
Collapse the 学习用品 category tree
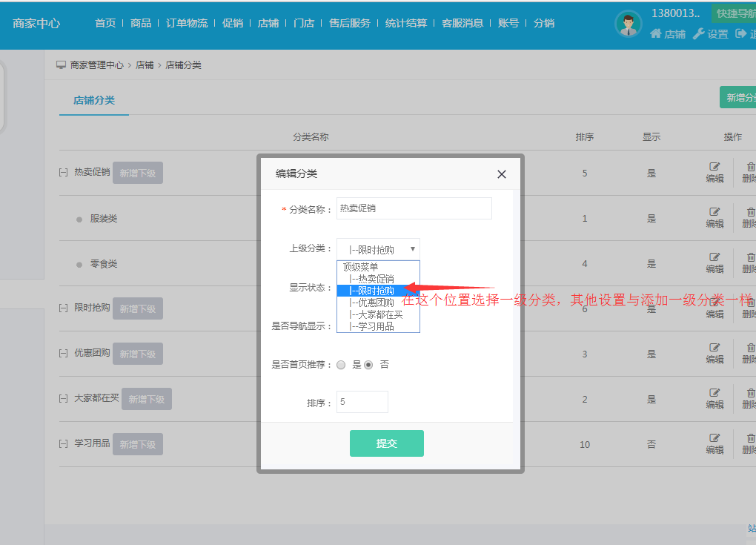pos(63,443)
